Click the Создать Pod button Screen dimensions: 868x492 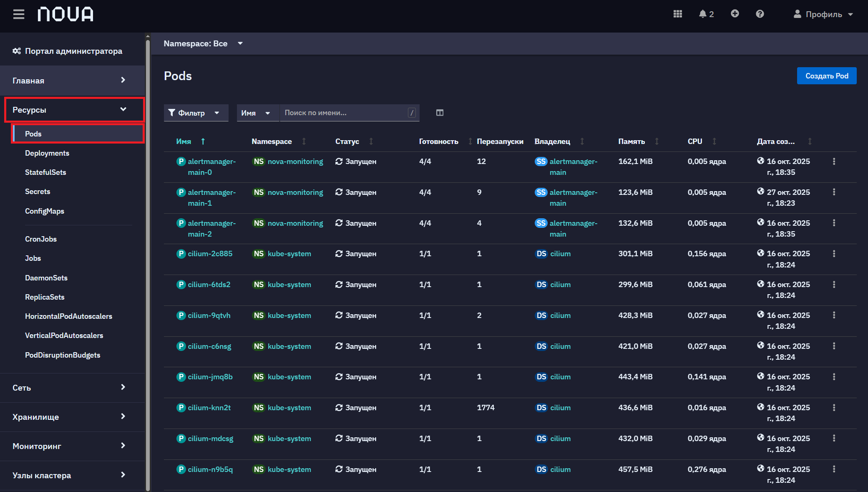[x=827, y=76]
